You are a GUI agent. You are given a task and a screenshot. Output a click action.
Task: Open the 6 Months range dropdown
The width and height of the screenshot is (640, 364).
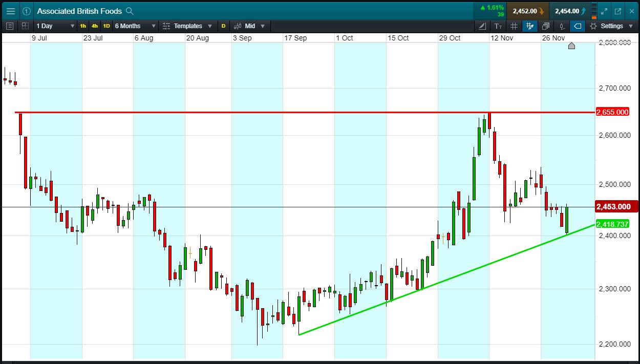(x=135, y=26)
